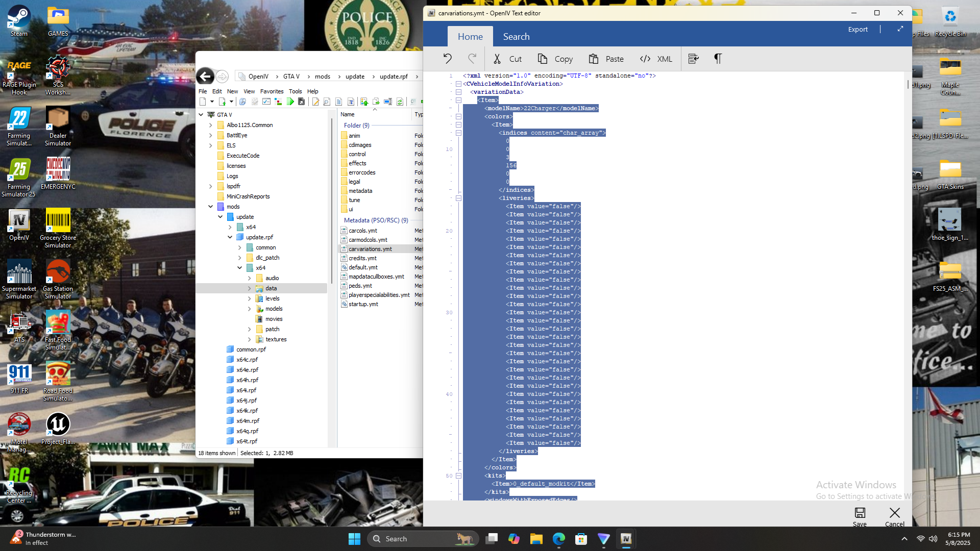Click the Cut scissors icon
Viewport: 980px width, 551px height.
(x=497, y=59)
